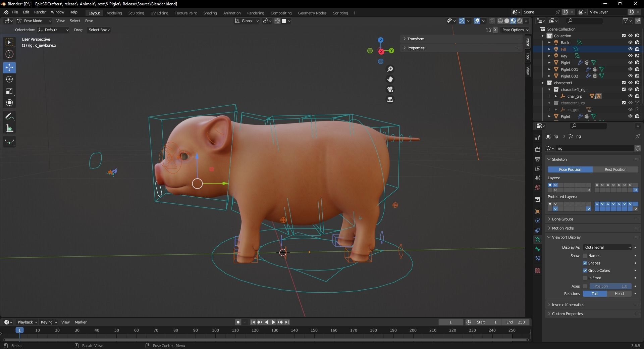Play the animation forward

click(273, 322)
